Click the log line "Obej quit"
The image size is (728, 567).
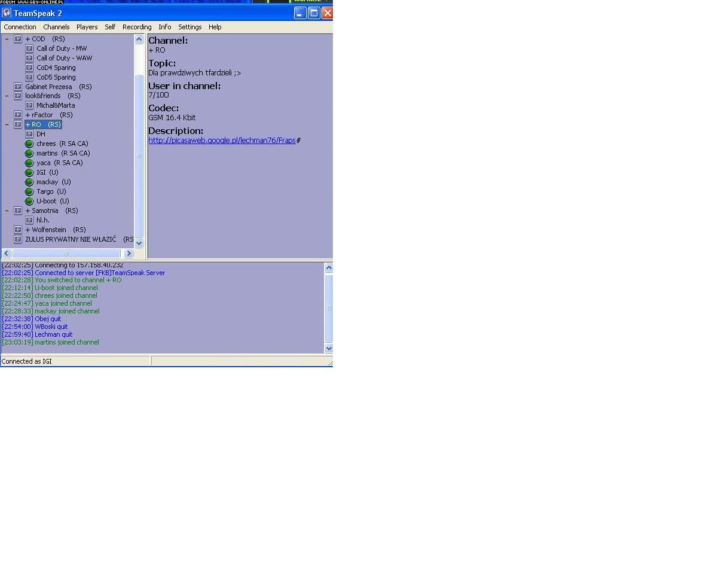point(32,319)
